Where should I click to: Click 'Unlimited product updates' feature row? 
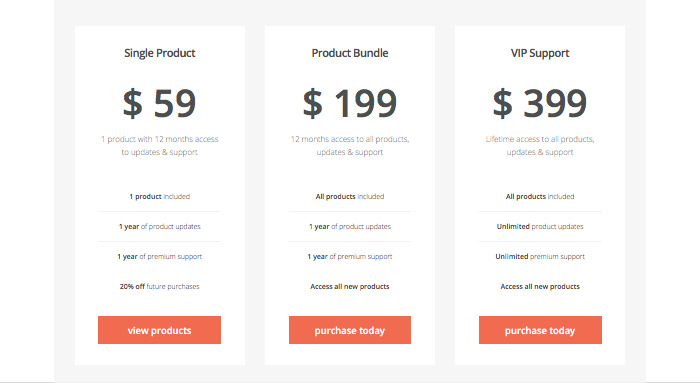point(540,226)
